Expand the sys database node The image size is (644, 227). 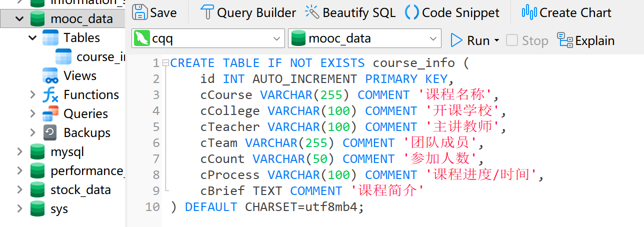[x=19, y=209]
